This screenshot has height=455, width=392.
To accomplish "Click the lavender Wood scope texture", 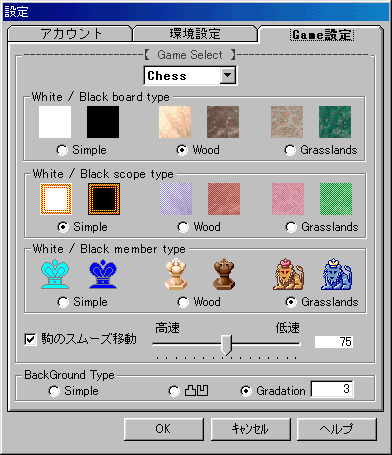I will click(x=176, y=199).
